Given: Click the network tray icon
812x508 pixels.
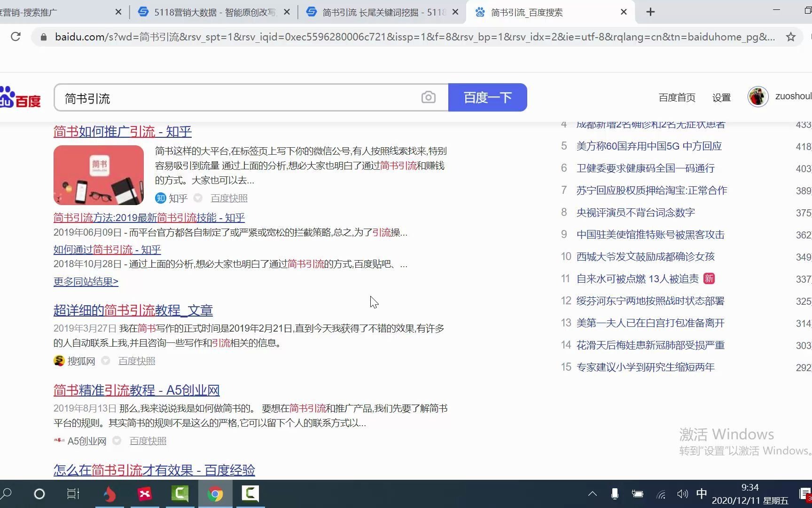Looking at the screenshot, I should pyautogui.click(x=661, y=494).
